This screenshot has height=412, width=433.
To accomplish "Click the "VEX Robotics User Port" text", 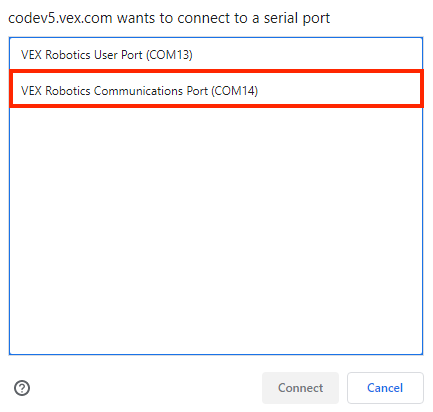I will (82, 55).
